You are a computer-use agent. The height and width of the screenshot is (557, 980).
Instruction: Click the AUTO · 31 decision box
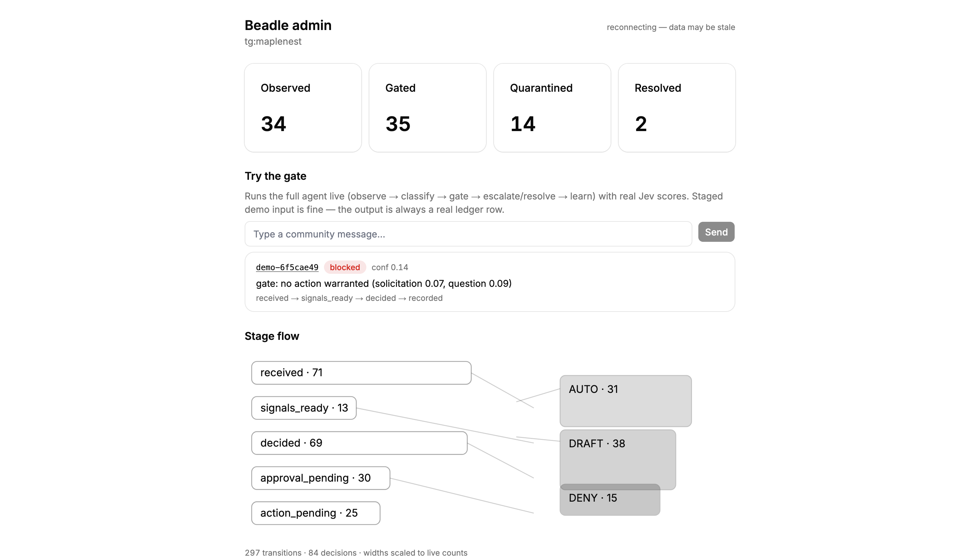click(626, 401)
